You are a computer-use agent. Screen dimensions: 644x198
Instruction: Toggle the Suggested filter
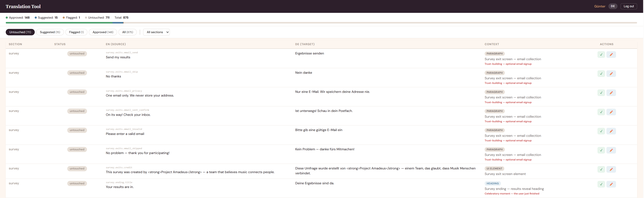pos(50,32)
